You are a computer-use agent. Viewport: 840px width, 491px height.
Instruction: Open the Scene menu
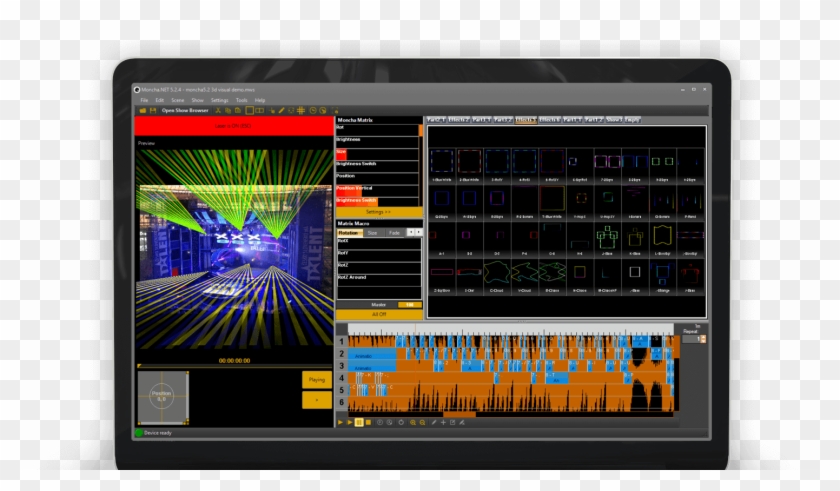tap(176, 100)
